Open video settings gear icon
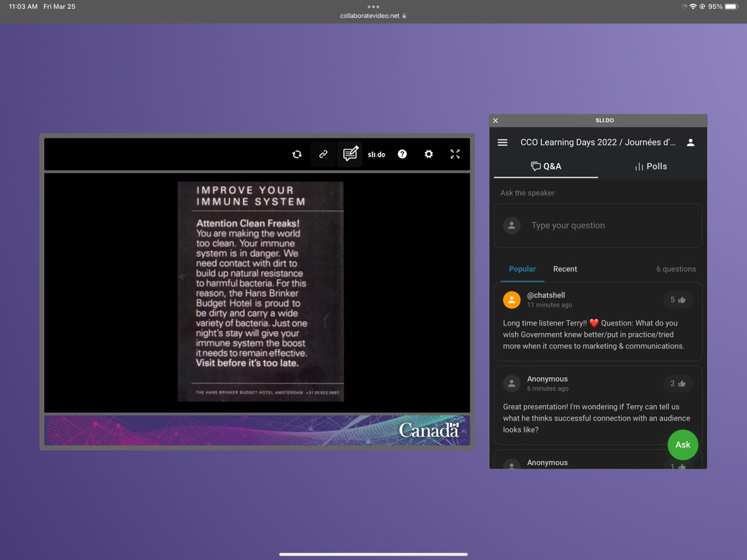The image size is (747, 560). (428, 154)
